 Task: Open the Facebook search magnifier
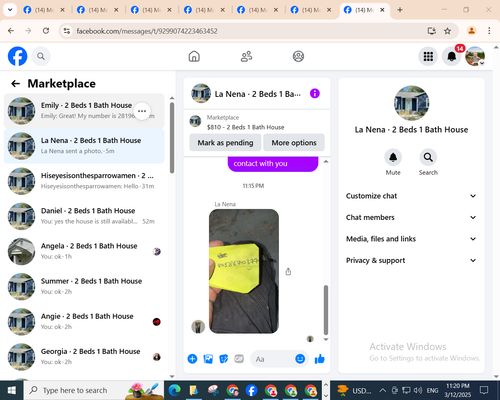(x=41, y=56)
